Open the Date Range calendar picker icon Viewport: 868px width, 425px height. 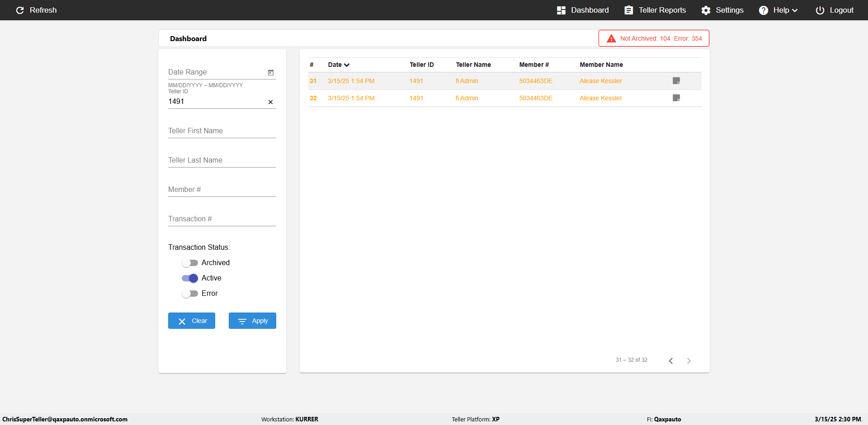(271, 72)
